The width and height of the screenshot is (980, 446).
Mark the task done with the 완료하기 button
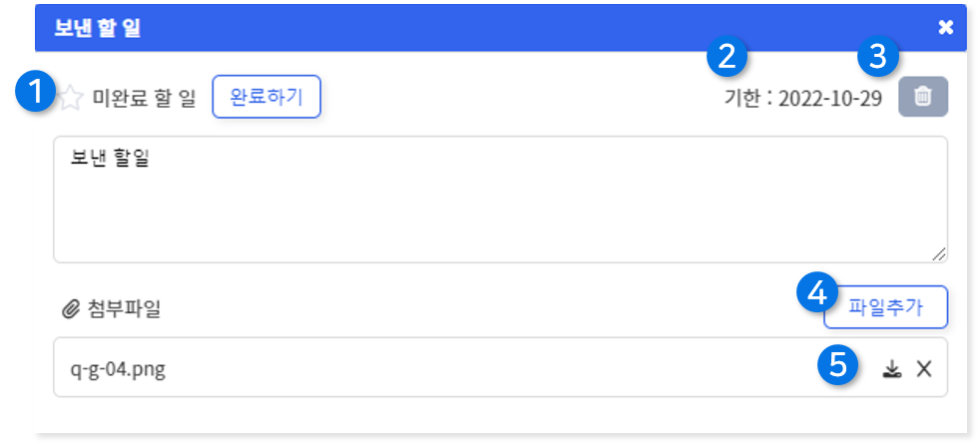(266, 97)
